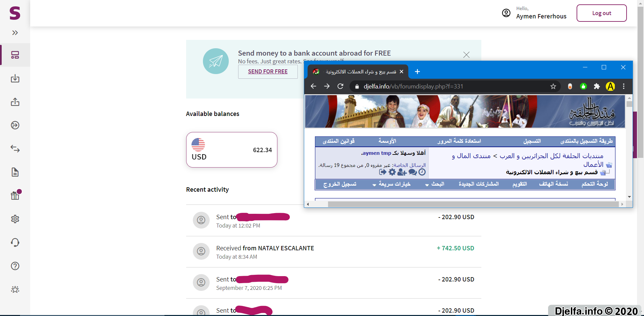Open the exchange arrows icon in sidebar
Screen dimensions: 644x316
click(x=15, y=148)
